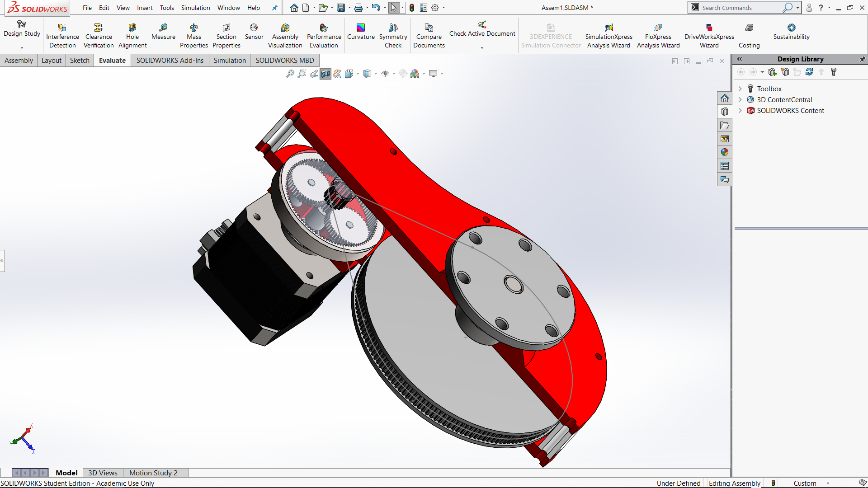This screenshot has height=488, width=868.
Task: Launch Performance Evaluation
Action: [324, 36]
